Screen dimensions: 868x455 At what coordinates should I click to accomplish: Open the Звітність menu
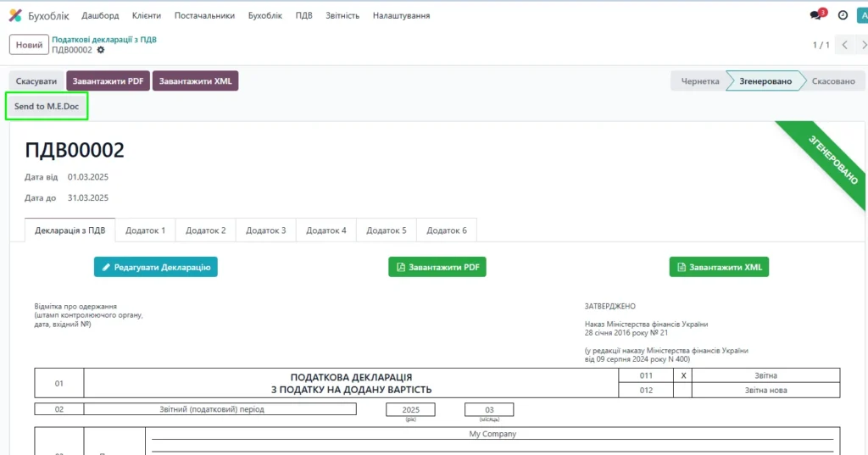[342, 15]
